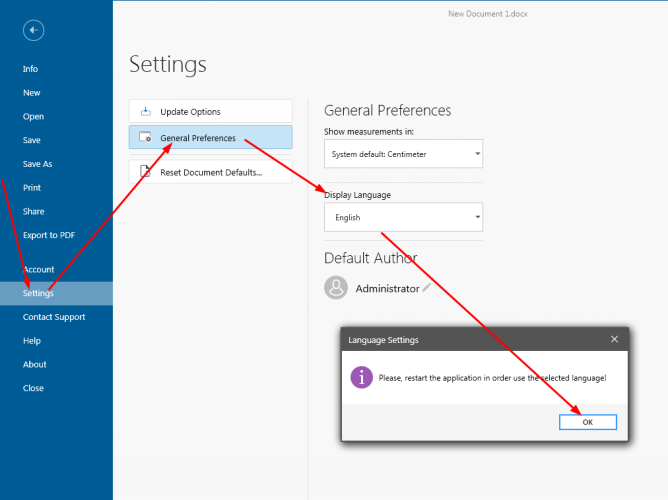Click Save in the sidebar
Image resolution: width=668 pixels, height=500 pixels.
click(32, 140)
